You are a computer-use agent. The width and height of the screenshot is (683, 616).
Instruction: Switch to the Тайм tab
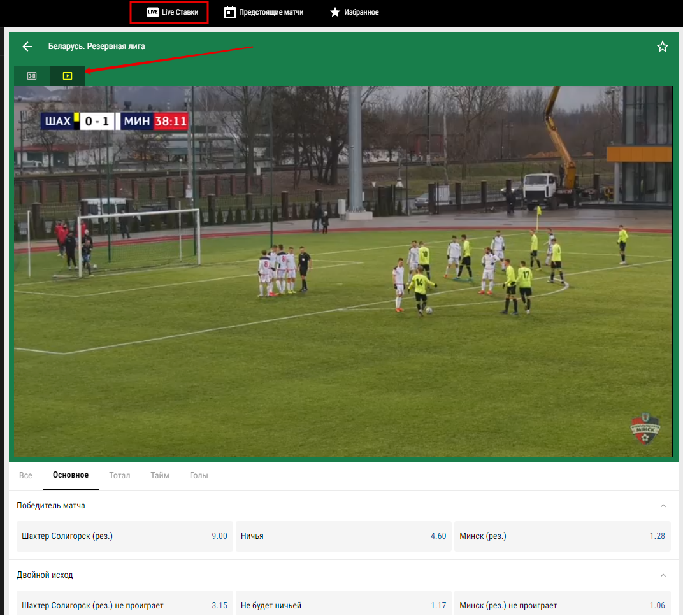160,475
